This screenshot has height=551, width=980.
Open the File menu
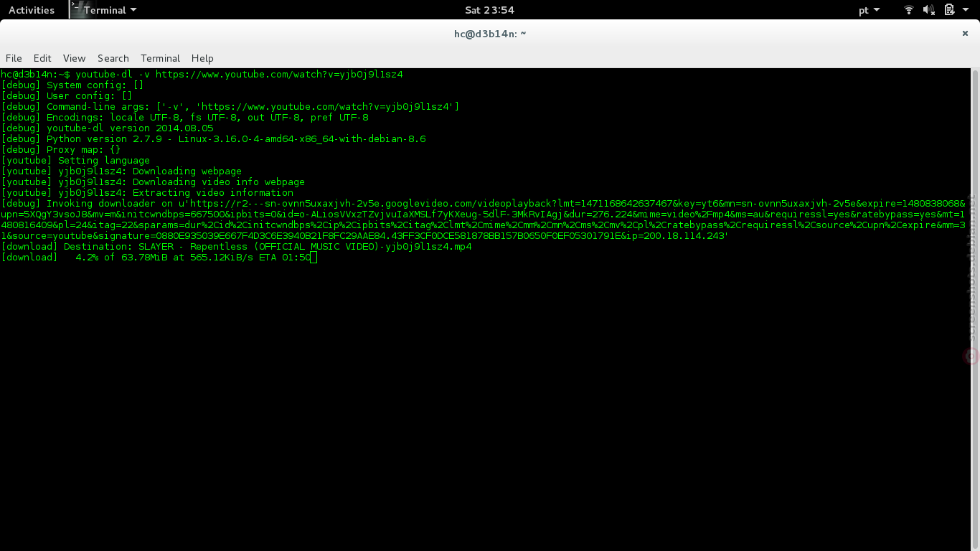(14, 58)
